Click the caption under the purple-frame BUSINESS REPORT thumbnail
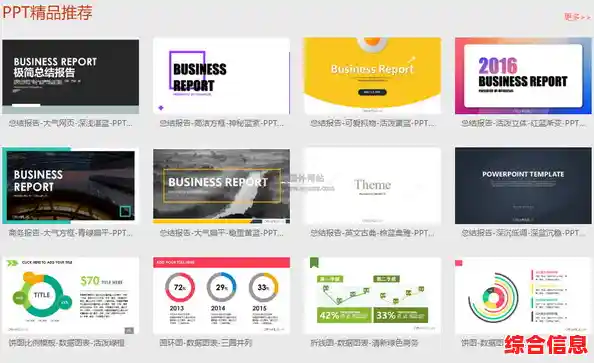Screen dimensions: 594x363 [222, 123]
